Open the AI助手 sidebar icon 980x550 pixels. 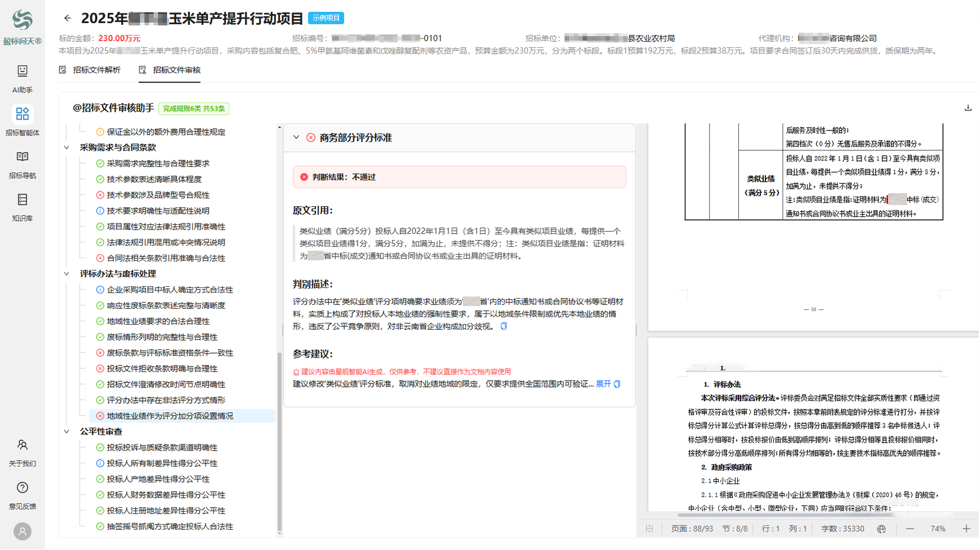(22, 71)
